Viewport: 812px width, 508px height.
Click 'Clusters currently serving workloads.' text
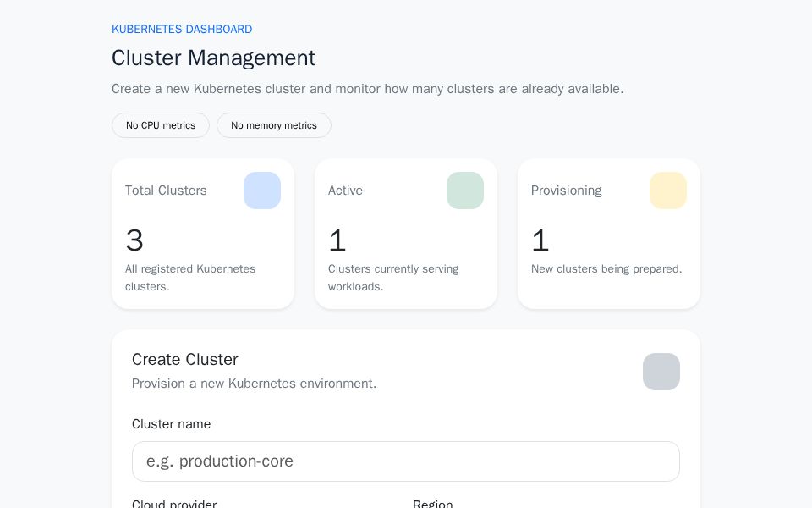[x=393, y=278]
